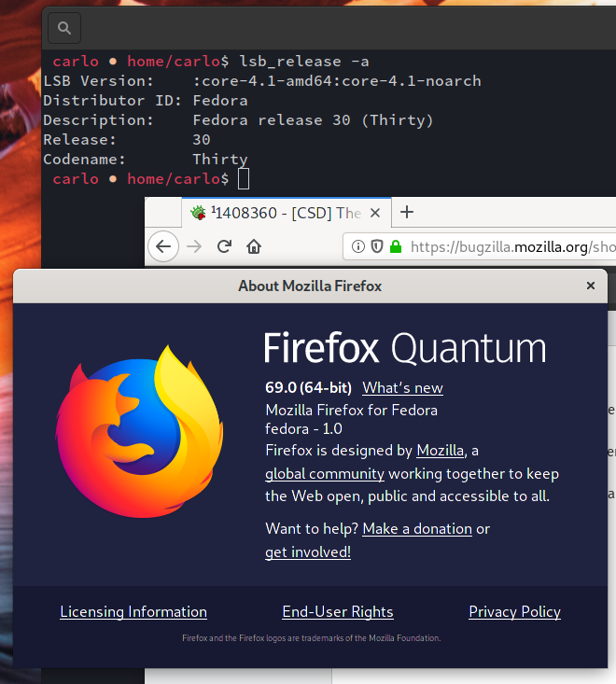Click the 69.0 (64-bit) version text
The height and width of the screenshot is (684, 616).
(x=308, y=387)
